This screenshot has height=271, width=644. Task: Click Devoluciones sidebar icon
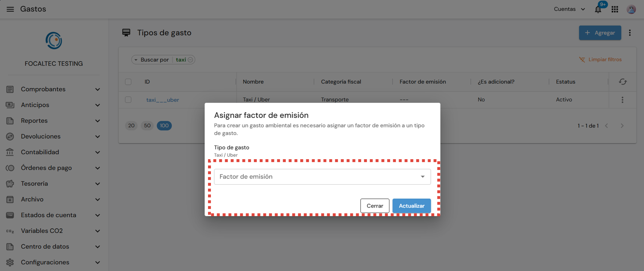10,137
